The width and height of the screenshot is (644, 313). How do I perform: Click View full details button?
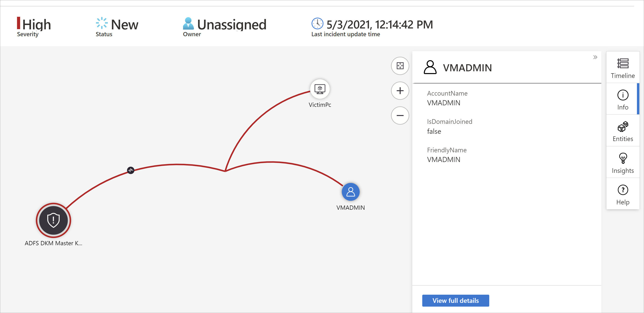456,300
